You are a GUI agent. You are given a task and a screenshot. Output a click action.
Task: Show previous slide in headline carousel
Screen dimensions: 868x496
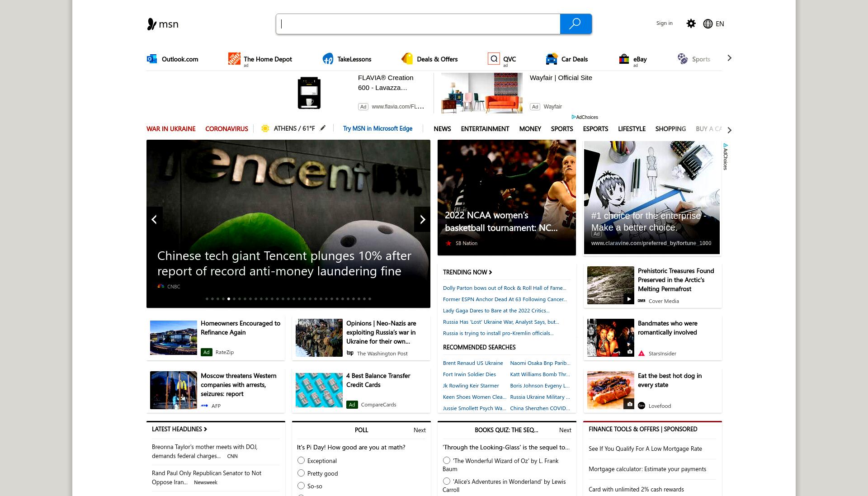coord(154,219)
